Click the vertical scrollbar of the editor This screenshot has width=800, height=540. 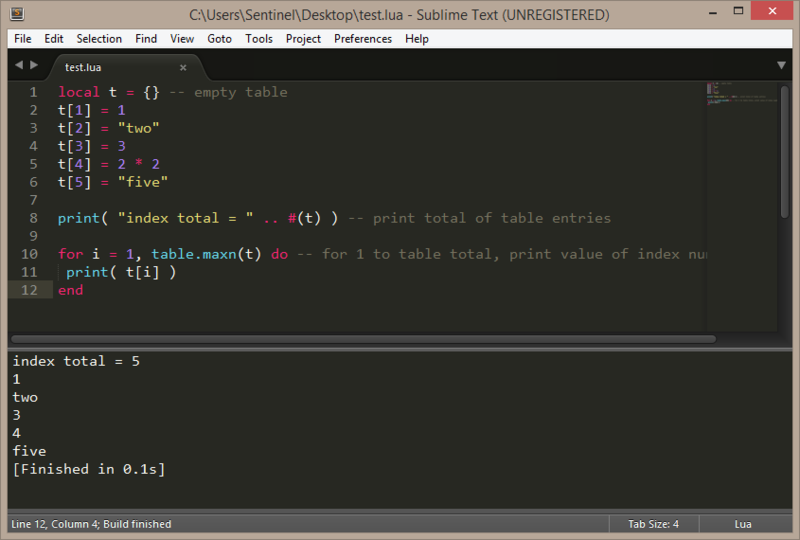[x=785, y=152]
